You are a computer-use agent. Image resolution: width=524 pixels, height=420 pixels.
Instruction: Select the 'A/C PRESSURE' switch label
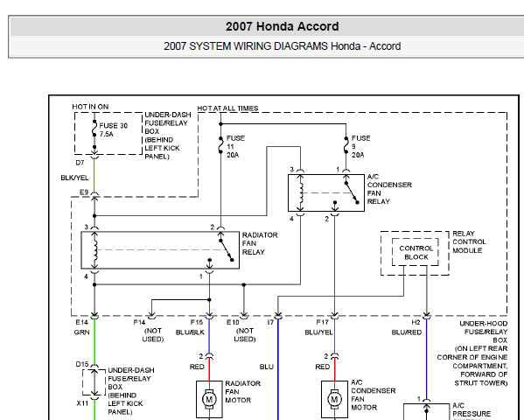pyautogui.click(x=472, y=409)
